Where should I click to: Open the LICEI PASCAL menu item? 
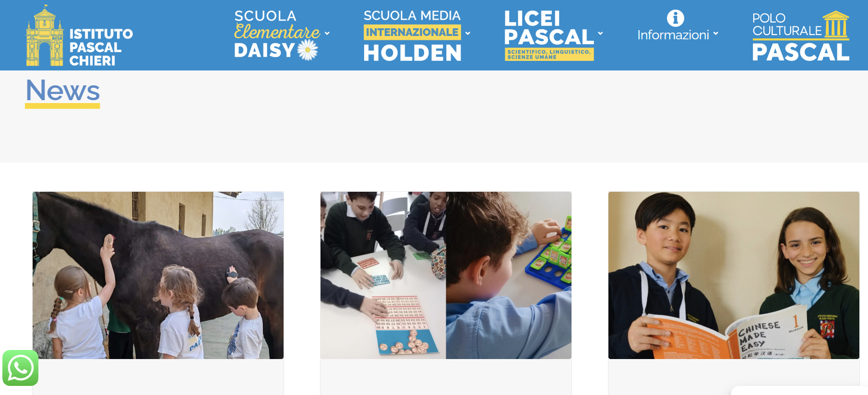pyautogui.click(x=549, y=28)
